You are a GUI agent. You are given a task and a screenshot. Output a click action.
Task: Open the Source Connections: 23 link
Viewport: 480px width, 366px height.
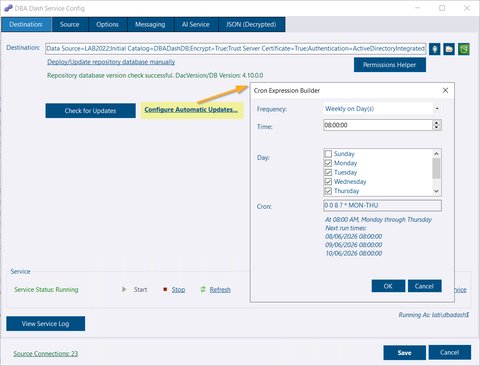46,354
